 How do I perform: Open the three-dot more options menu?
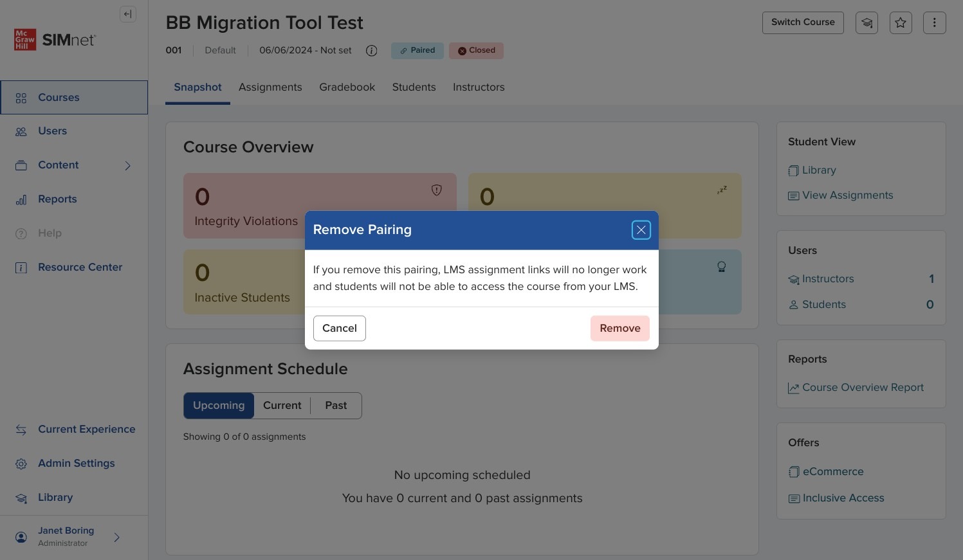tap(935, 23)
